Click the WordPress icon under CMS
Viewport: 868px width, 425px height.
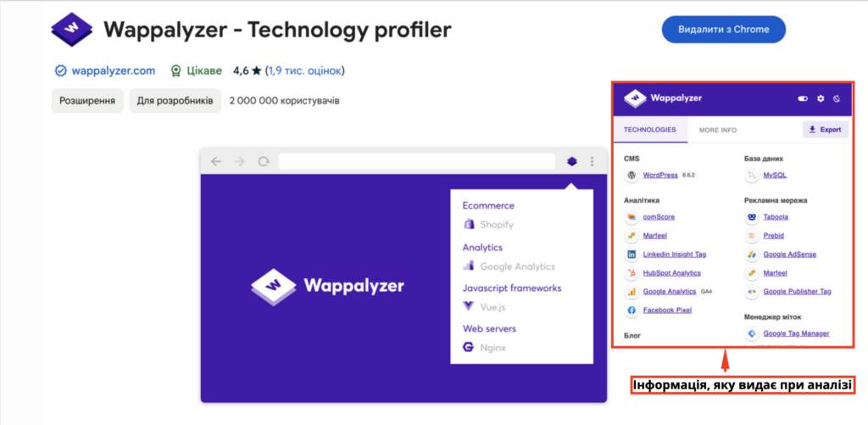pyautogui.click(x=632, y=176)
